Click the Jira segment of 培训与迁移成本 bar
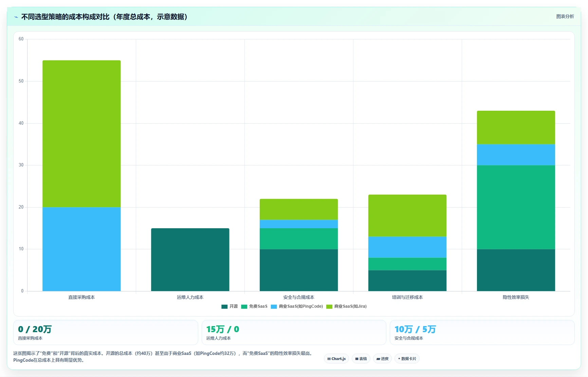This screenshot has height=377, width=588. pyautogui.click(x=407, y=216)
